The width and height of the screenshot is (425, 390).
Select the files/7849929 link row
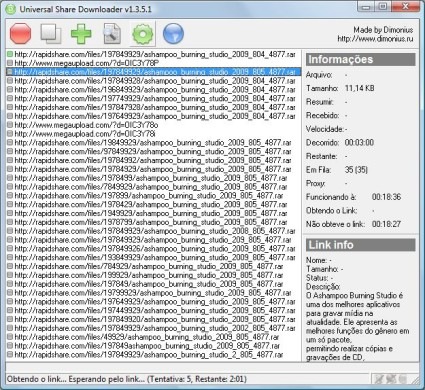[154, 187]
